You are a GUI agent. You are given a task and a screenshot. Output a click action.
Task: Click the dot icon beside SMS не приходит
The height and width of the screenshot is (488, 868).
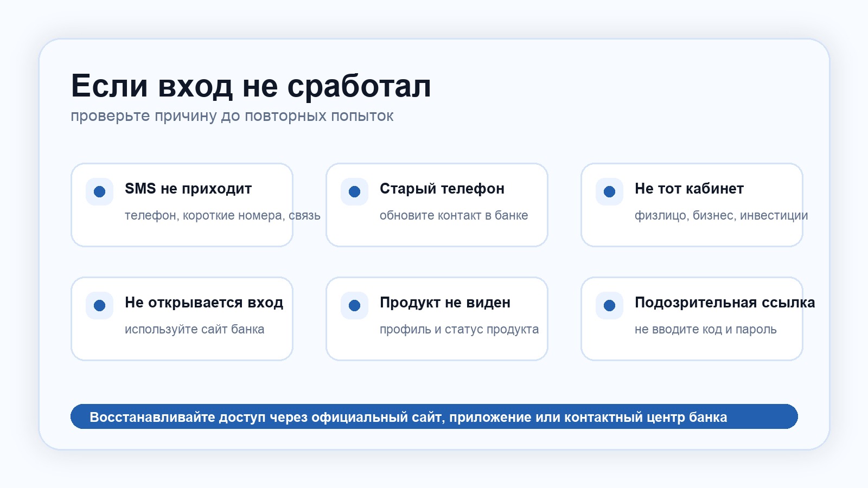pos(99,191)
